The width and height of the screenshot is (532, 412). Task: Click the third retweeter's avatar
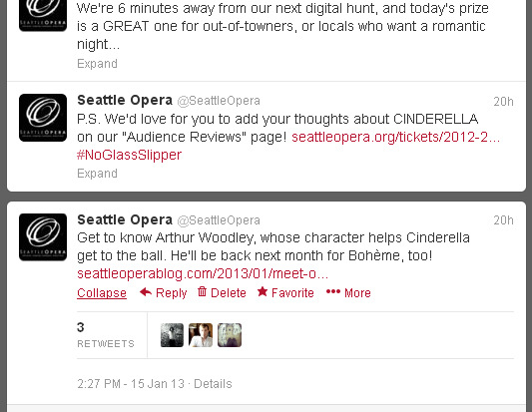tap(230, 335)
